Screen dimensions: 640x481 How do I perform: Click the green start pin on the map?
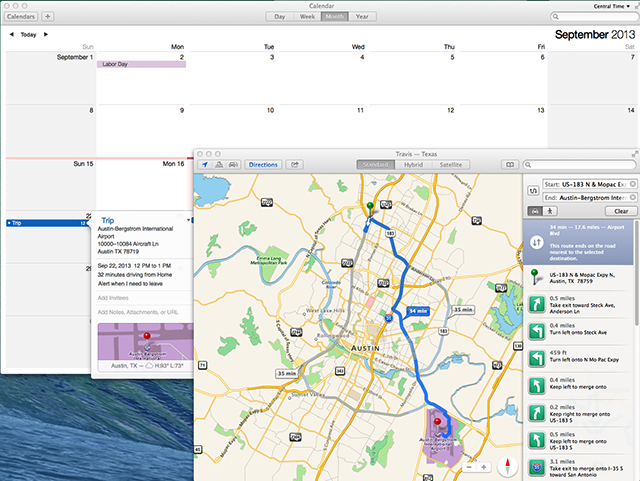[370, 208]
